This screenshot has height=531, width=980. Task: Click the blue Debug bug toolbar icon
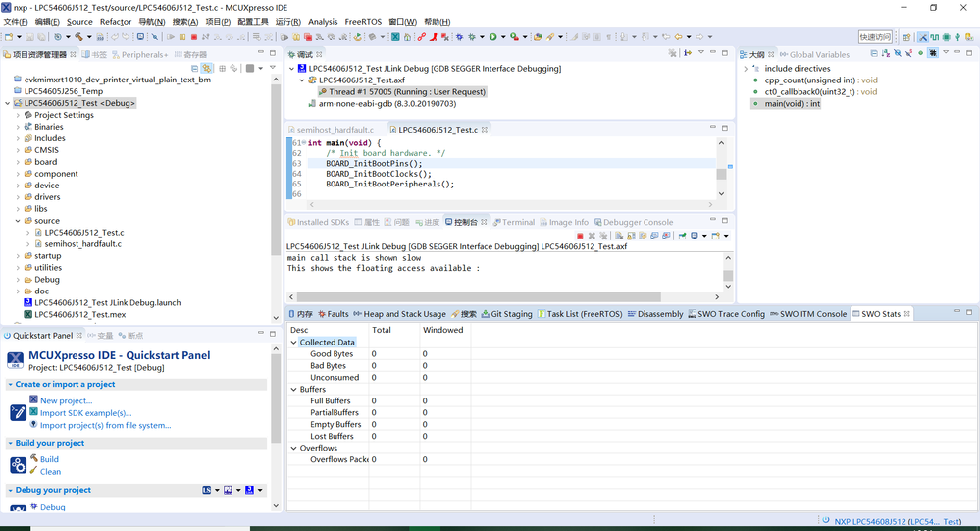coord(459,37)
